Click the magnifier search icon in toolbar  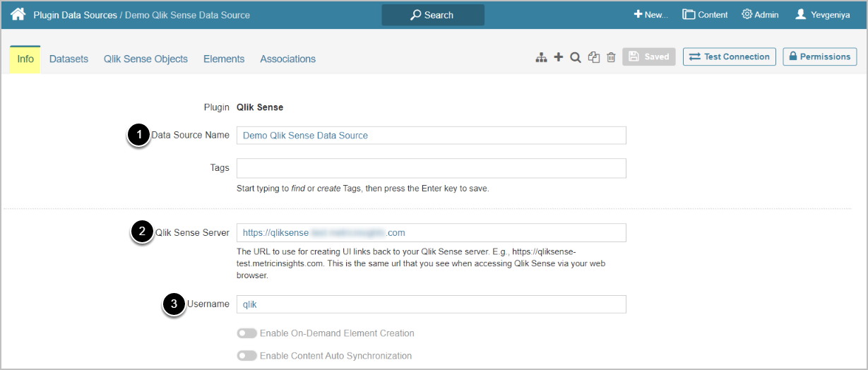tap(576, 57)
